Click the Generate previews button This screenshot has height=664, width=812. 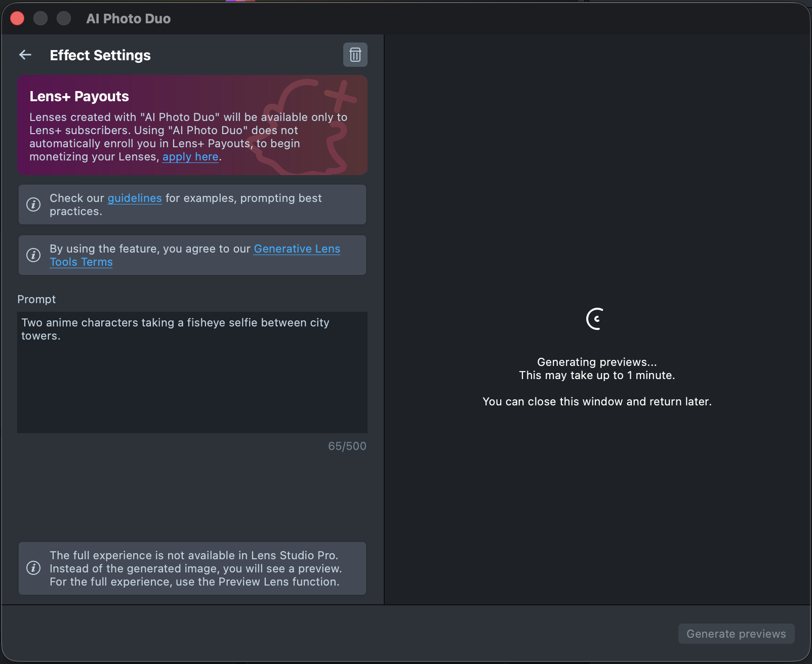(736, 634)
